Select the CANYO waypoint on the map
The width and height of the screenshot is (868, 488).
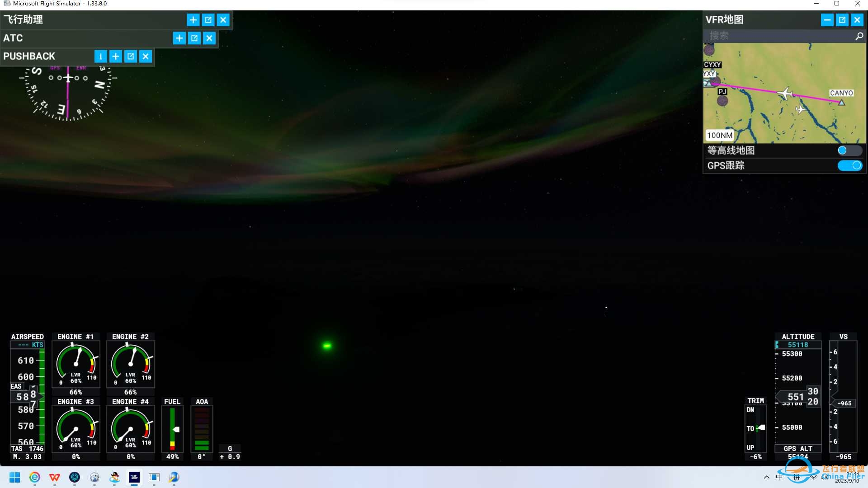(841, 103)
